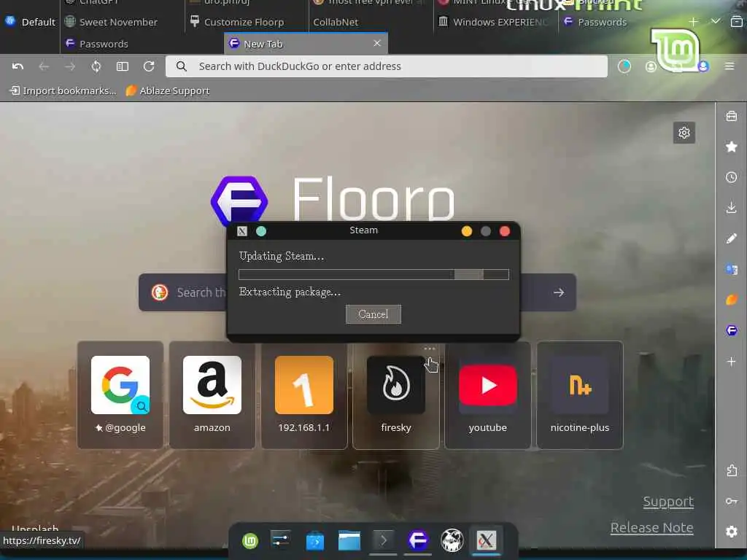Viewport: 747px width, 560px height.
Task: Open the account profile icon in toolbar
Action: point(650,66)
